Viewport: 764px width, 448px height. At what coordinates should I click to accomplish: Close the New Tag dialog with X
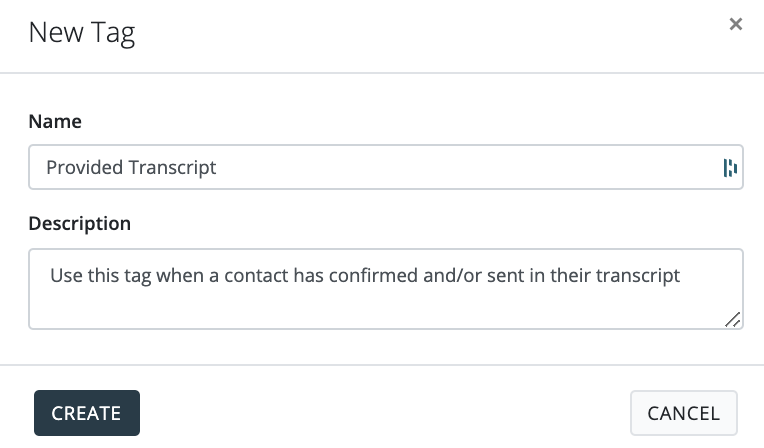736,24
